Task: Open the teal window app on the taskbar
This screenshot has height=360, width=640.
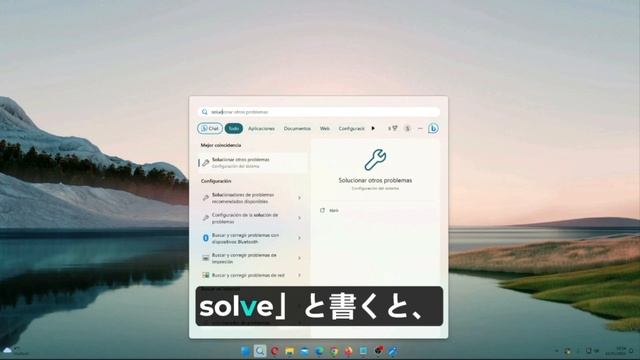Action: coord(363,351)
